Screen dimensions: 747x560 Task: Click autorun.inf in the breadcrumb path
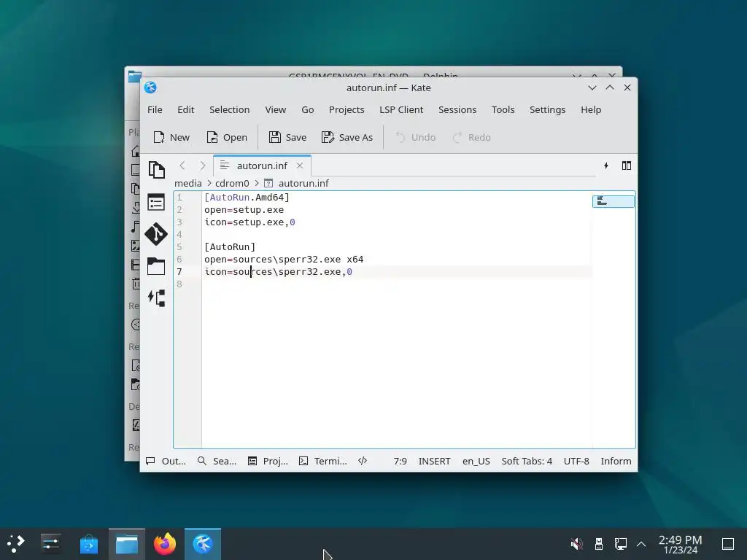[303, 183]
